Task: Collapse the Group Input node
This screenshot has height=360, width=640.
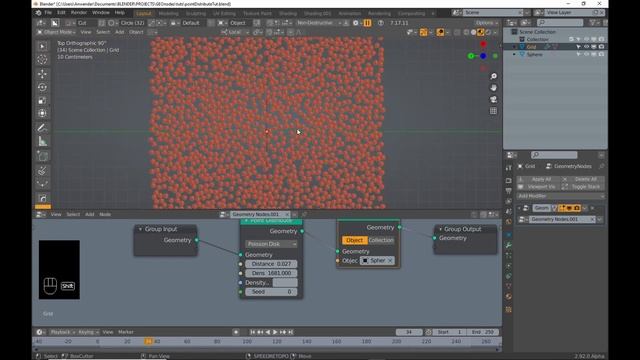Action: pos(140,229)
